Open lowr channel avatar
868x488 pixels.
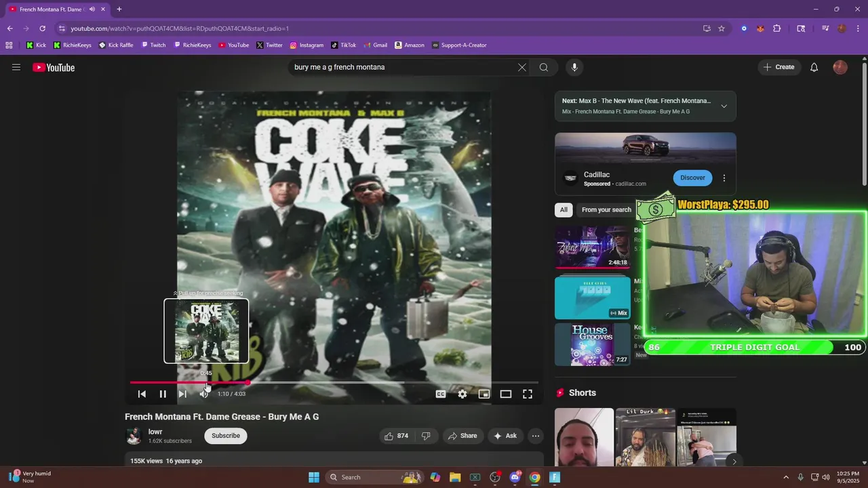pyautogui.click(x=134, y=436)
